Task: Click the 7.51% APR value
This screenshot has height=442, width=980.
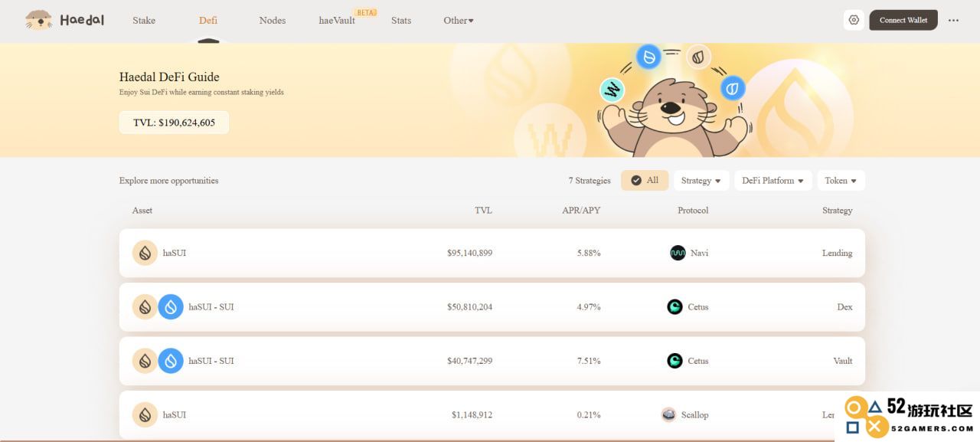Action: pyautogui.click(x=589, y=361)
